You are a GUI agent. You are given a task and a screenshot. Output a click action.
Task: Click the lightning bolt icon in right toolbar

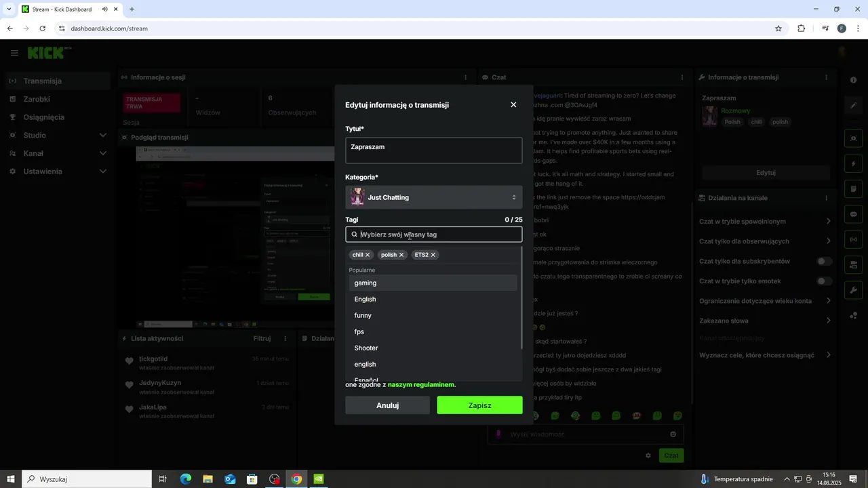[853, 164]
